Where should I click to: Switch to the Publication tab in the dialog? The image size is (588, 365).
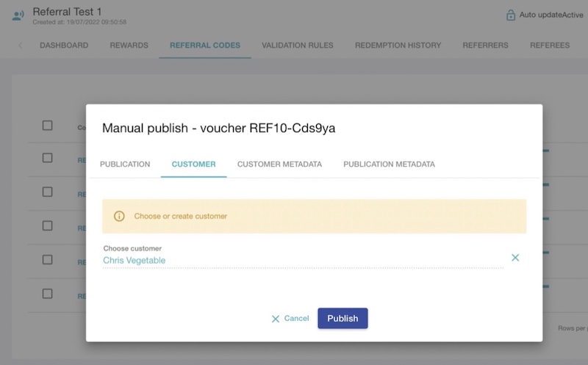click(125, 164)
